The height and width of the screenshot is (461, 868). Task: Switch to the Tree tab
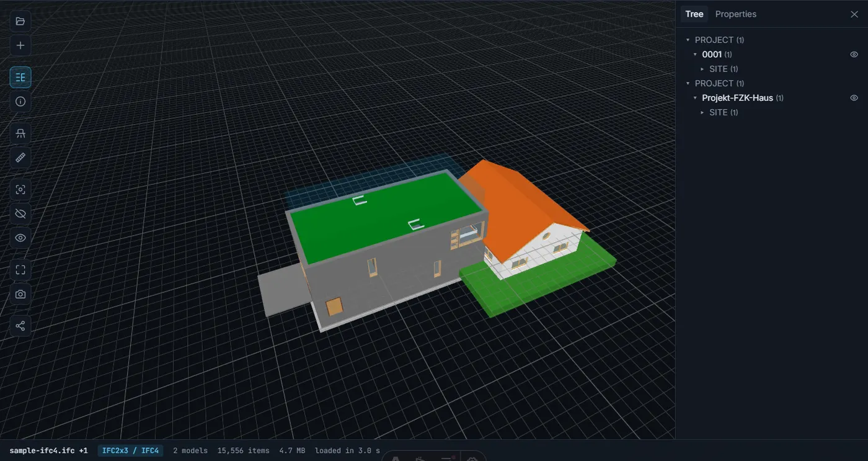(694, 14)
